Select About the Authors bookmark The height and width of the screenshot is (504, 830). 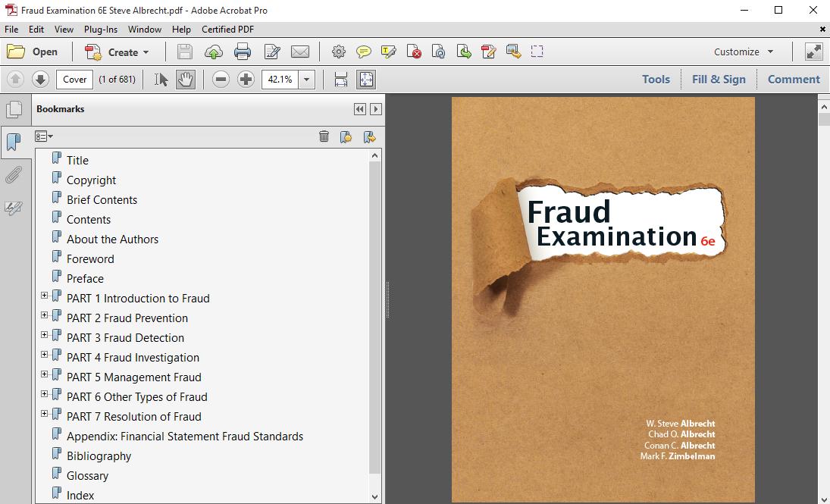tap(112, 239)
